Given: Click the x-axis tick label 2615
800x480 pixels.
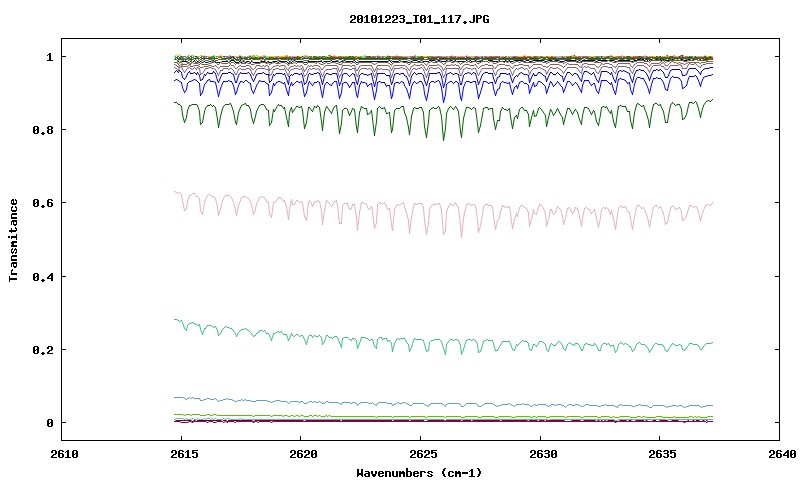Looking at the screenshot, I should (184, 454).
